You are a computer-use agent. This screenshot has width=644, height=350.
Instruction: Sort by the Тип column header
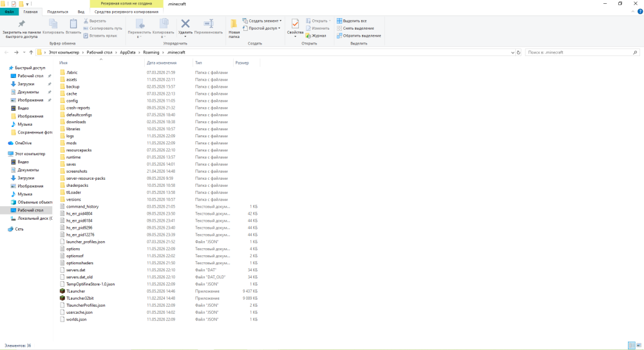pos(198,63)
